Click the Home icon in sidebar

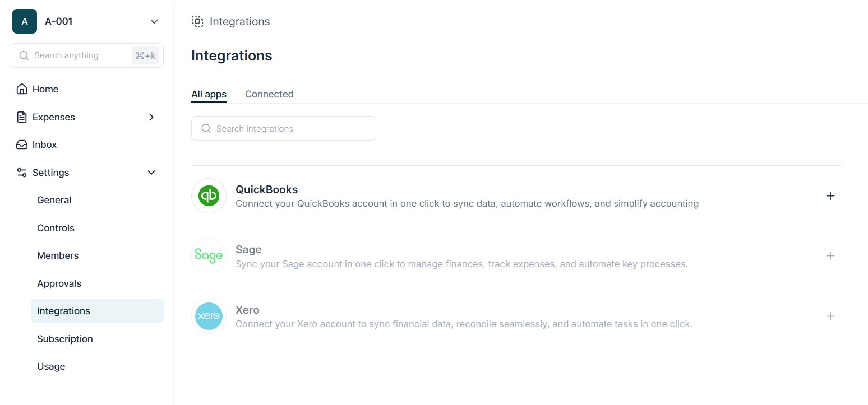(22, 89)
